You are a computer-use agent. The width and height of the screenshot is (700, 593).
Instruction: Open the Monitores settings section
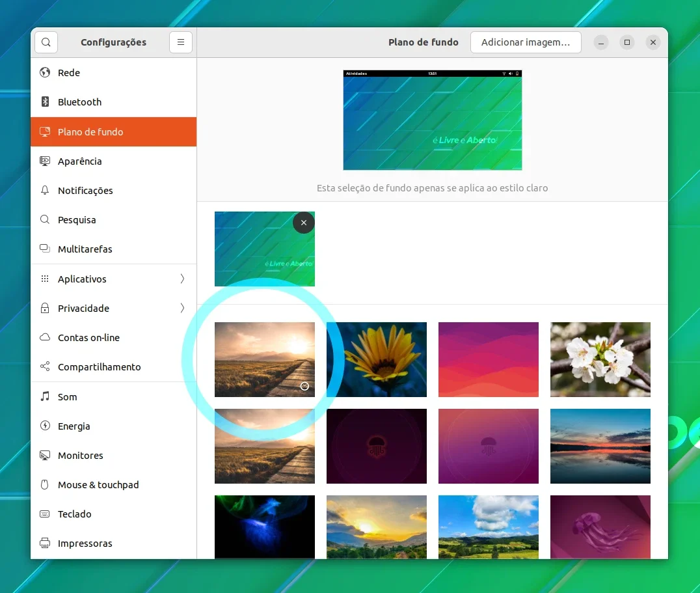click(x=113, y=456)
